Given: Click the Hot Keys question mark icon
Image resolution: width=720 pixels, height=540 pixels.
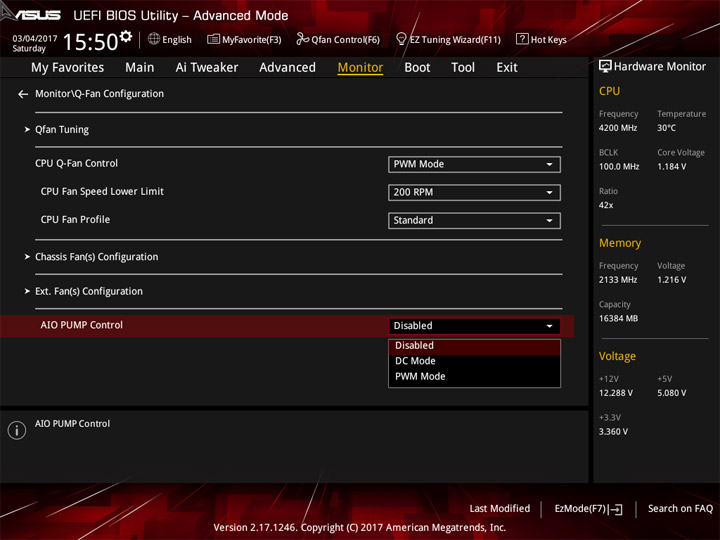Looking at the screenshot, I should (522, 39).
